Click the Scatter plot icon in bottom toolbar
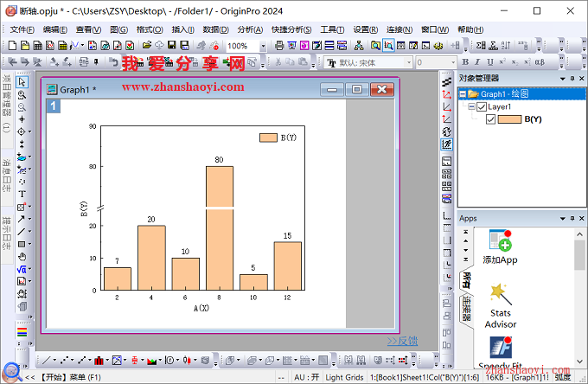The image size is (588, 384). click(x=64, y=361)
